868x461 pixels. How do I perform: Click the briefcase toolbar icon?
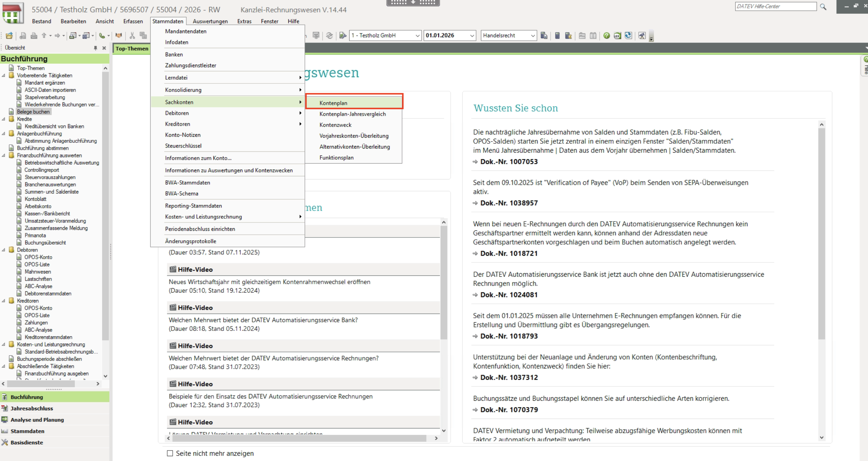pos(582,35)
